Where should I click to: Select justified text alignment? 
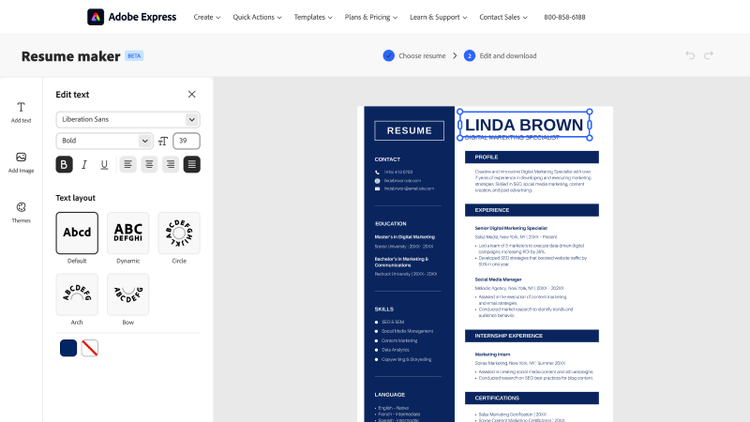click(192, 165)
